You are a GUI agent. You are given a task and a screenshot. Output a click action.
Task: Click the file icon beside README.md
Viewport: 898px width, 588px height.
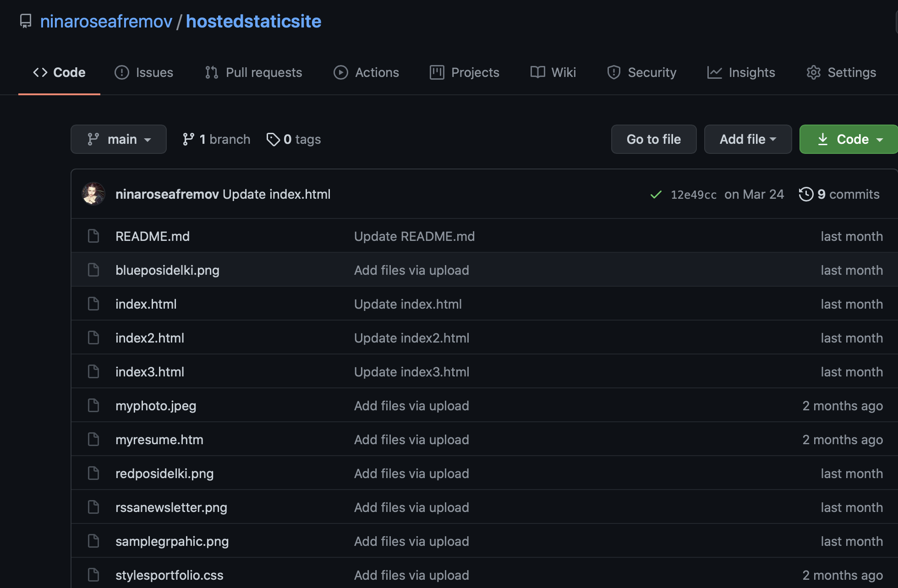click(93, 236)
